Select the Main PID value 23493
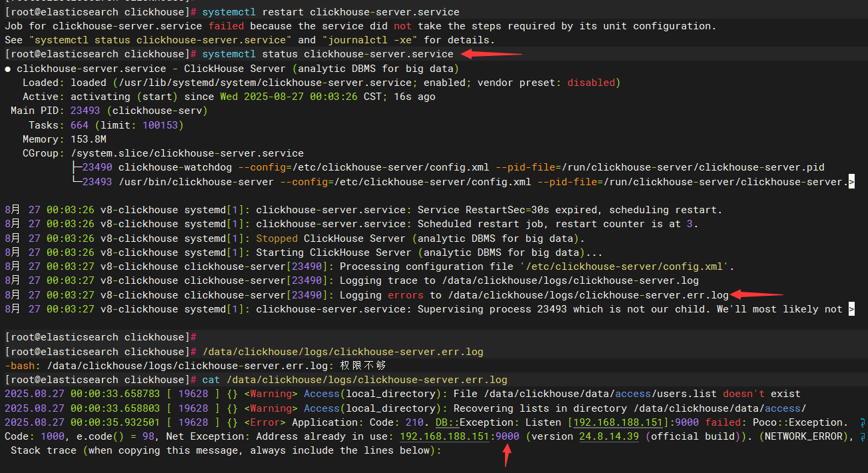This screenshot has height=473, width=868. 85,111
